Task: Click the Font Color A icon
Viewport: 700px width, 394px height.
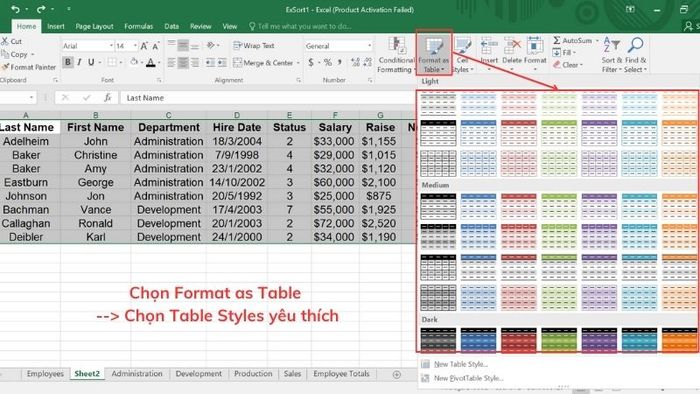Action: (151, 62)
